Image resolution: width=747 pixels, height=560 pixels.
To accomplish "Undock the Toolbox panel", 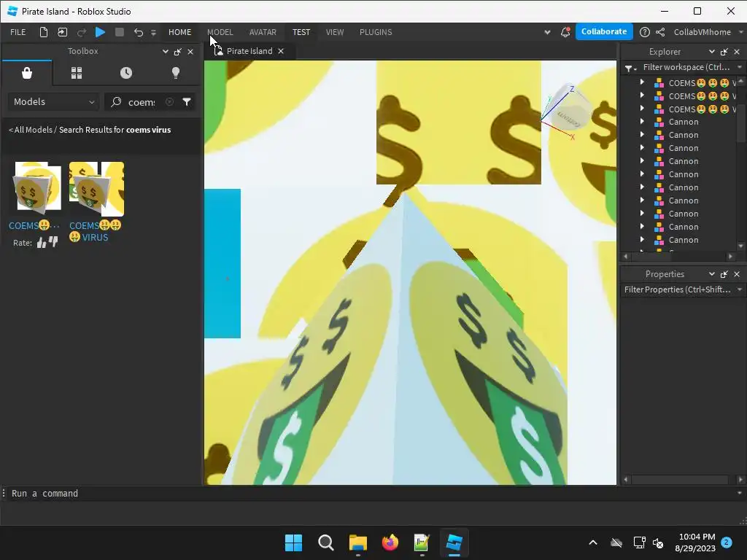I will pyautogui.click(x=178, y=52).
